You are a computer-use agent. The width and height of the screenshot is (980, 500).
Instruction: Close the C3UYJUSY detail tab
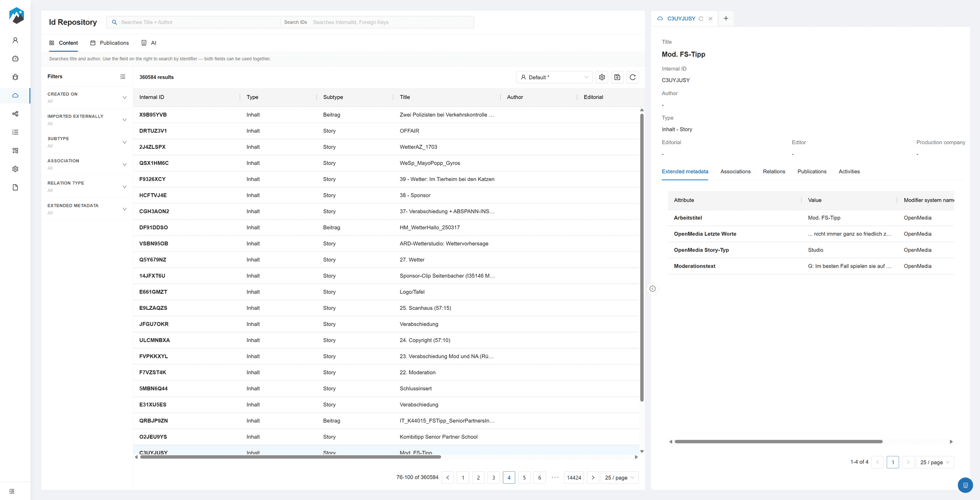pos(711,19)
